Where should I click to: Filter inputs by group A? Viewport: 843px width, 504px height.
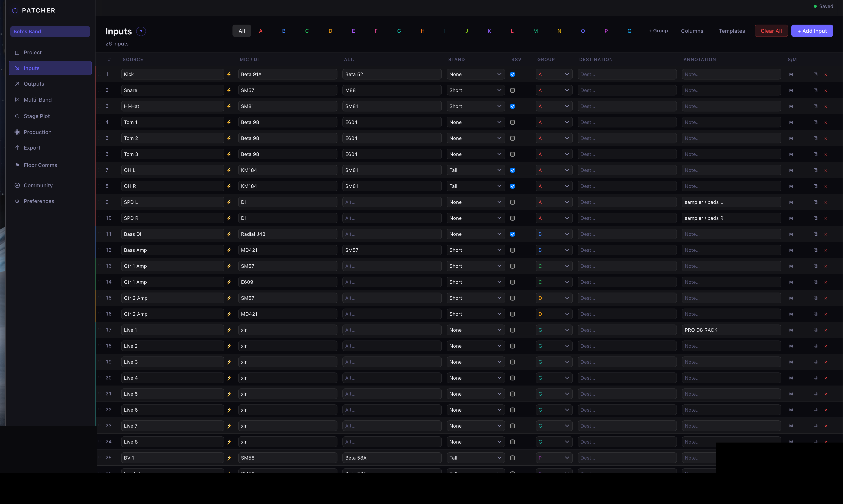tap(261, 31)
